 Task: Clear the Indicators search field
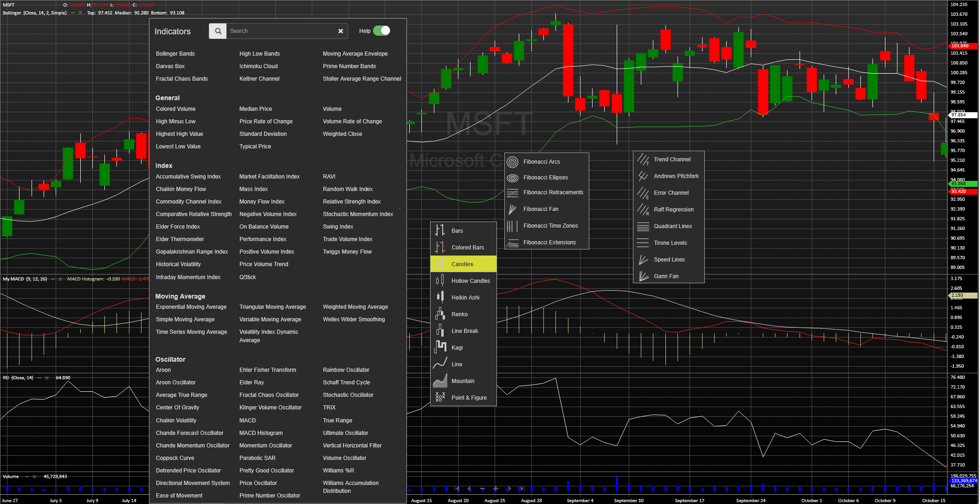(x=341, y=31)
